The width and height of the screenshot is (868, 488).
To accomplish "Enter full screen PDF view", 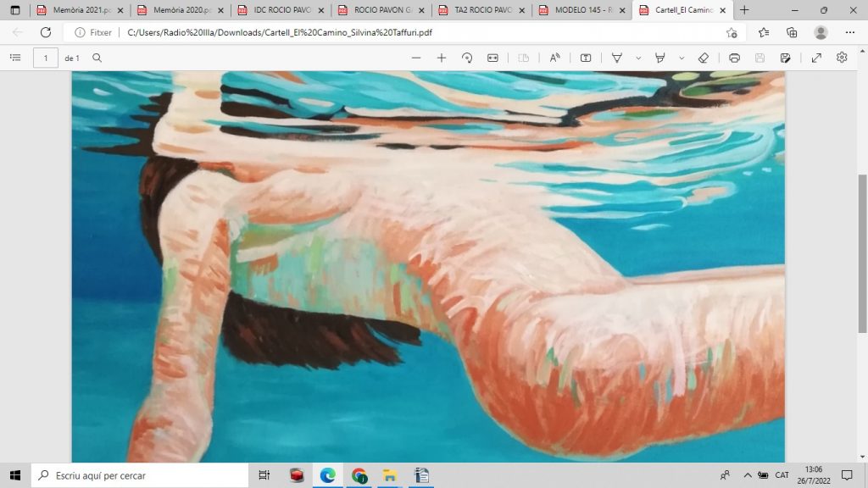I will (x=816, y=58).
